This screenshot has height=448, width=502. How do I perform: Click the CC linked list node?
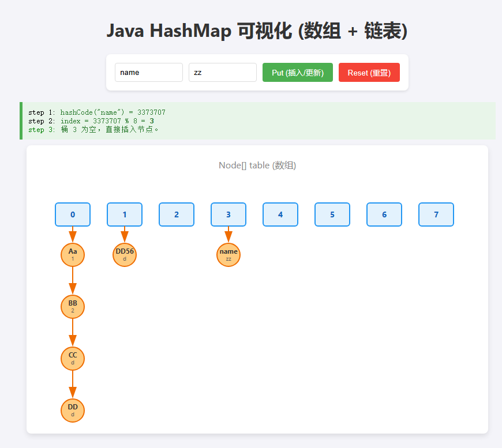[73, 359]
